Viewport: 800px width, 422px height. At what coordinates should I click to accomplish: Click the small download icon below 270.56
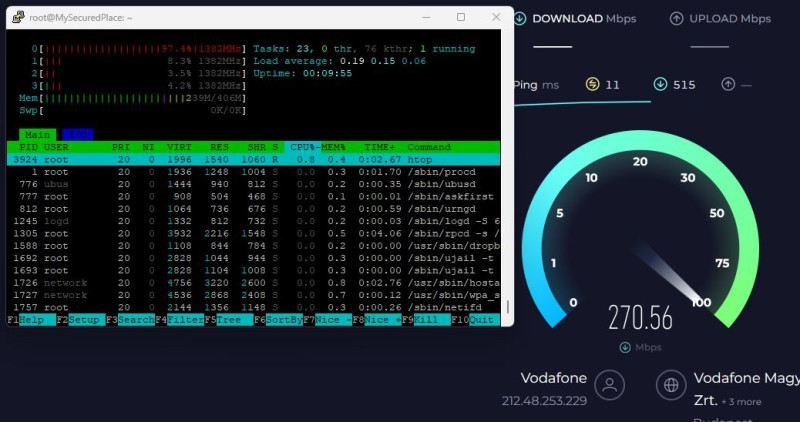[x=625, y=347]
